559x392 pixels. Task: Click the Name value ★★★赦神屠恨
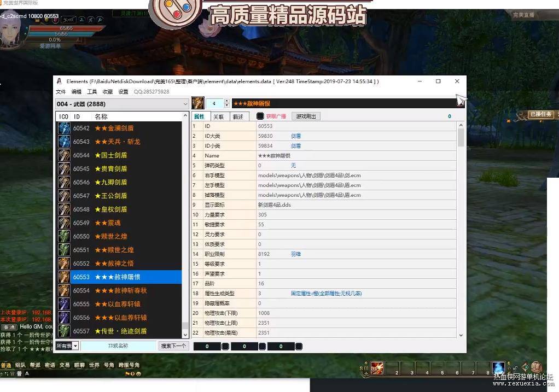[274, 156]
